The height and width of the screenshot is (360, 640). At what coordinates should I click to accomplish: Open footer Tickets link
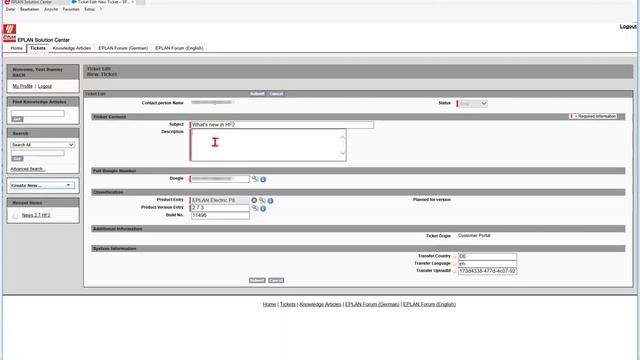coord(288,304)
